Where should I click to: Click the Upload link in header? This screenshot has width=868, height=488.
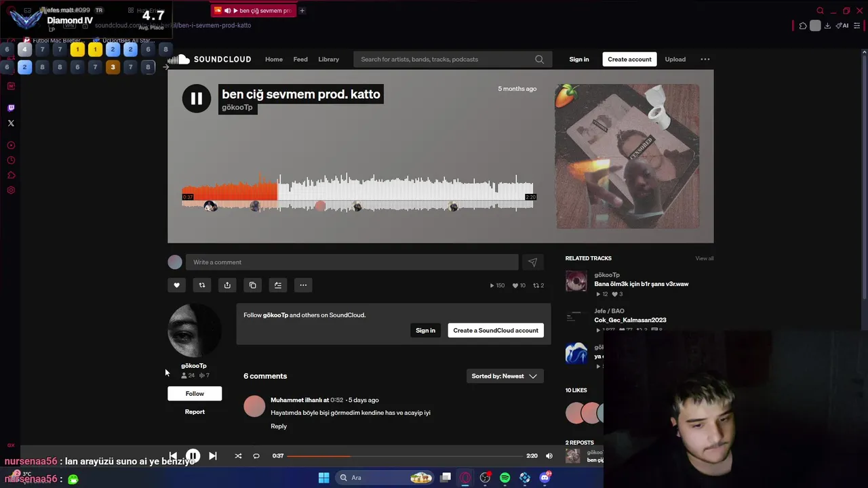pos(675,60)
